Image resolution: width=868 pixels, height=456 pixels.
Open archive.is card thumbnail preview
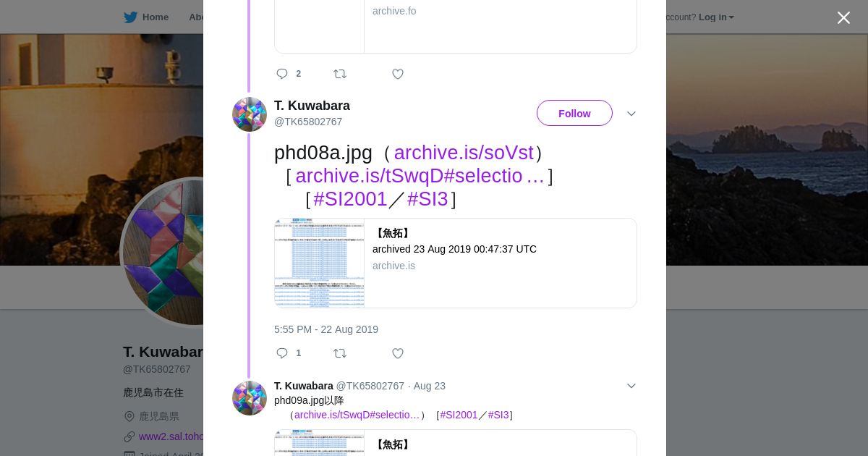point(319,263)
